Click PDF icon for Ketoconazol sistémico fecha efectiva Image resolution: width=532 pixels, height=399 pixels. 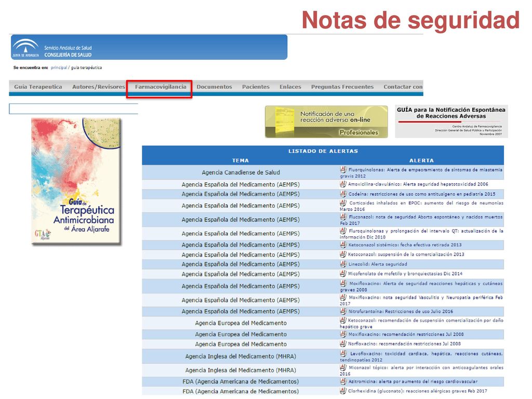[343, 245]
